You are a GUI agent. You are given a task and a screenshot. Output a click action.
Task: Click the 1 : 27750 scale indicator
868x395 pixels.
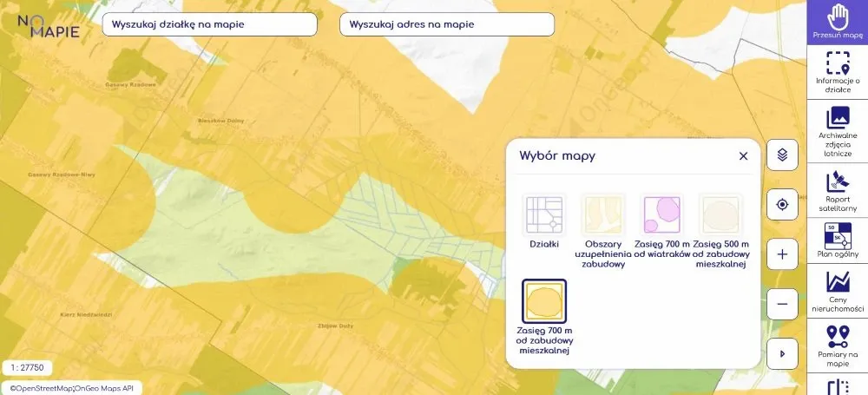click(27, 367)
